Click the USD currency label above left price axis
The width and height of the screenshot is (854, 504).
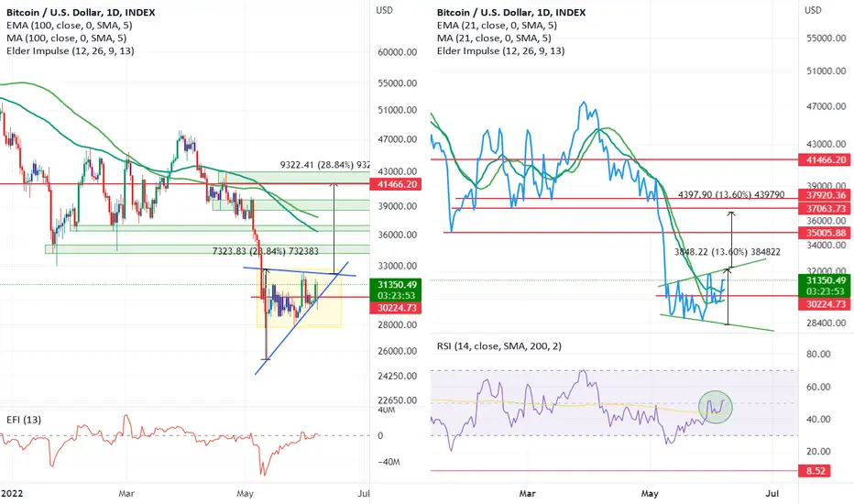(x=384, y=10)
